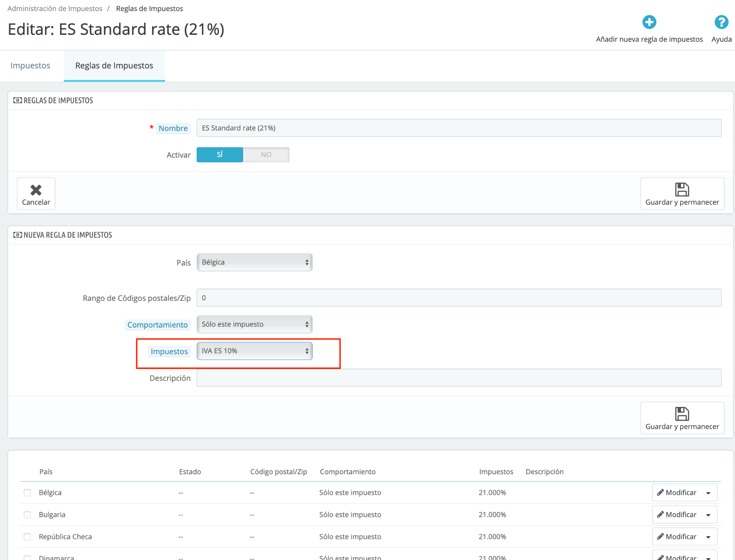Switch to the Impuestos tab
Image resolution: width=735 pixels, height=560 pixels.
(x=30, y=65)
